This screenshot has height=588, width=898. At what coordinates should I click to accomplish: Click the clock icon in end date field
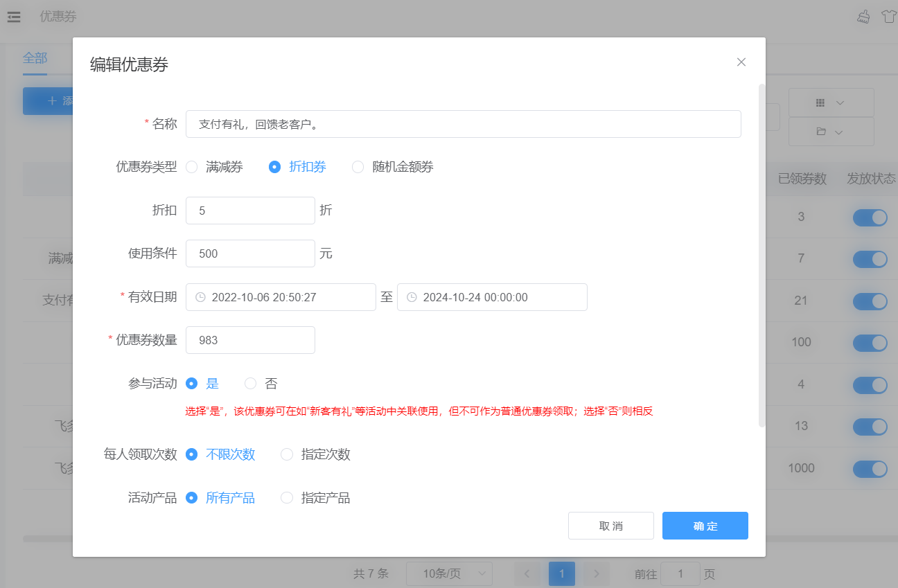pyautogui.click(x=412, y=297)
